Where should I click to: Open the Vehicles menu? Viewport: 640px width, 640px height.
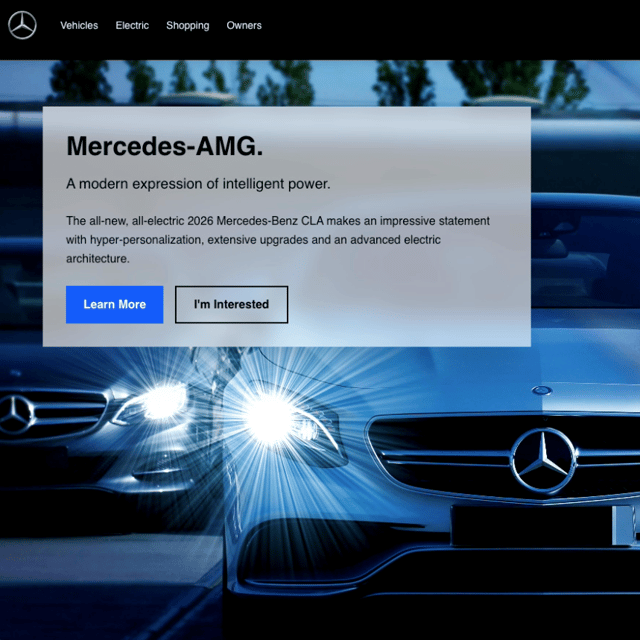point(79,25)
